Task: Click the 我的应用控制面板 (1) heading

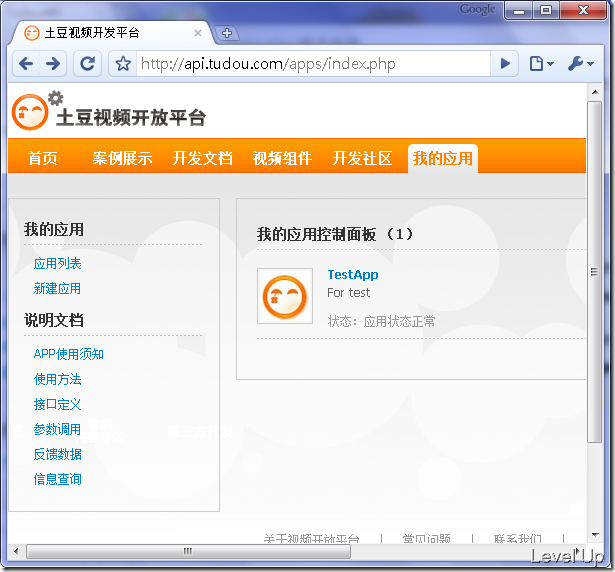Action: tap(335, 234)
